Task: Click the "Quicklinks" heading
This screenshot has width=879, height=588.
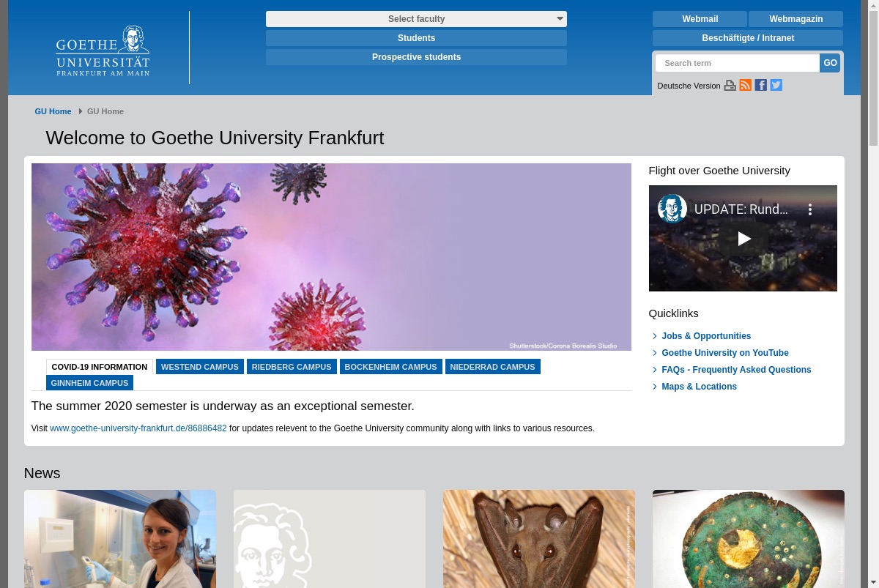Action: point(673,313)
